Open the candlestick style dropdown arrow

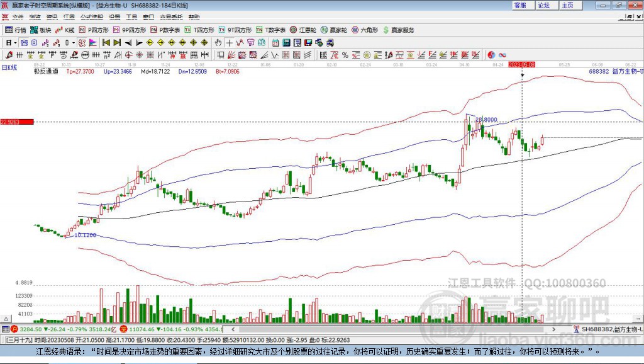[x=74, y=43]
